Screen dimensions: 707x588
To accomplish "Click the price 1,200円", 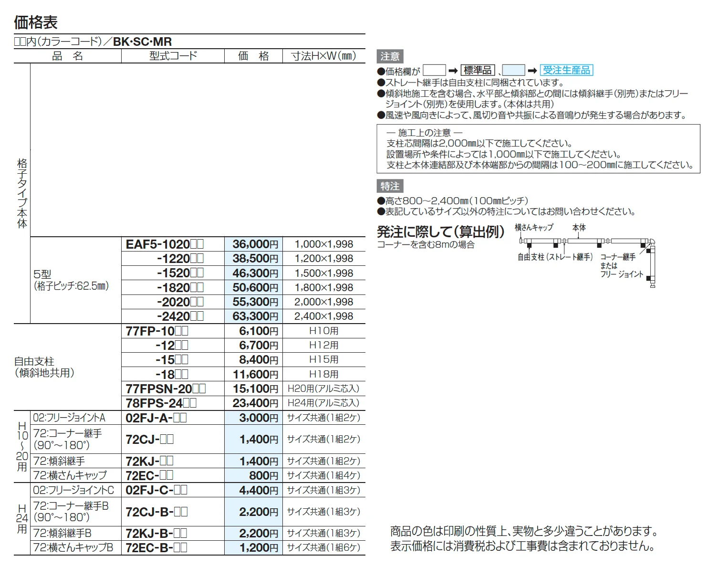I will click(x=259, y=548).
